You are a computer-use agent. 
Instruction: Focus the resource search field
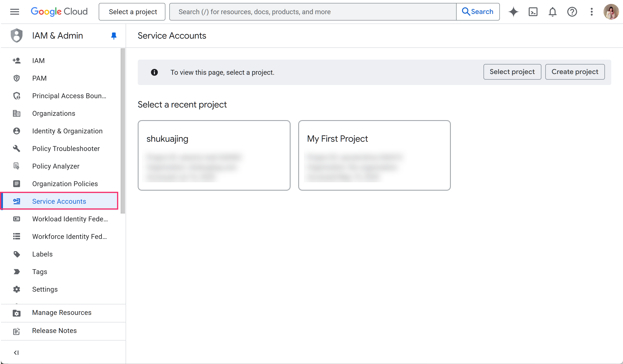[x=312, y=12]
